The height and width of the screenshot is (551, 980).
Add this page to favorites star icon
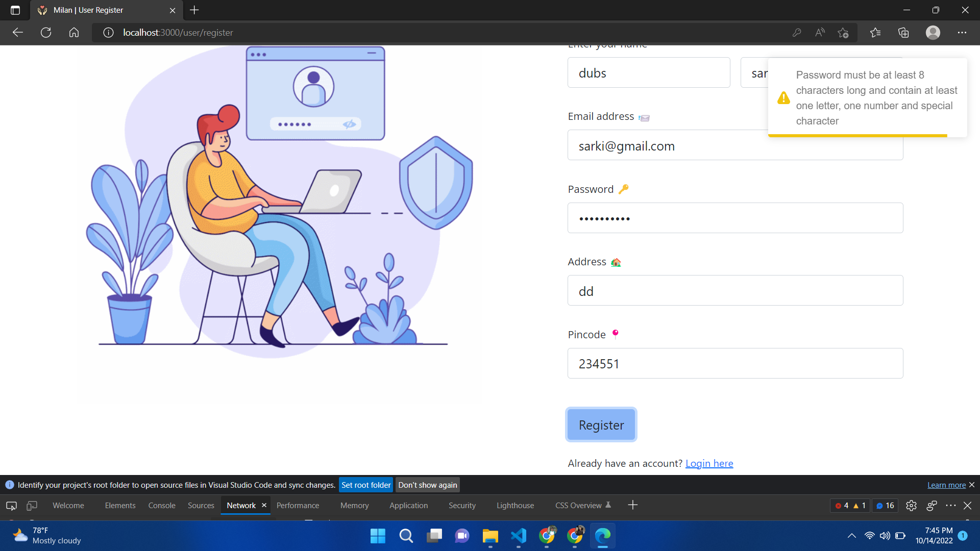pos(843,33)
